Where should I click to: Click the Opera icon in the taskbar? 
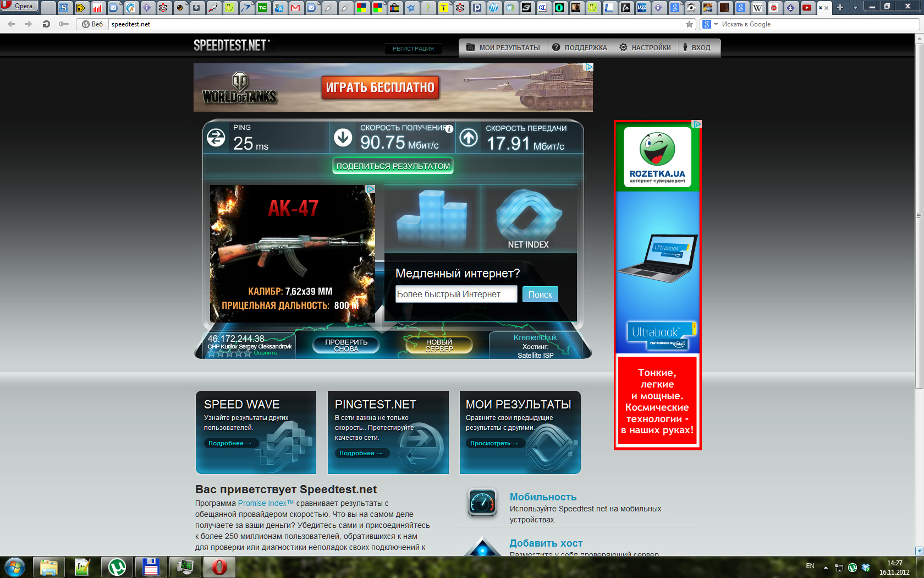pos(219,567)
